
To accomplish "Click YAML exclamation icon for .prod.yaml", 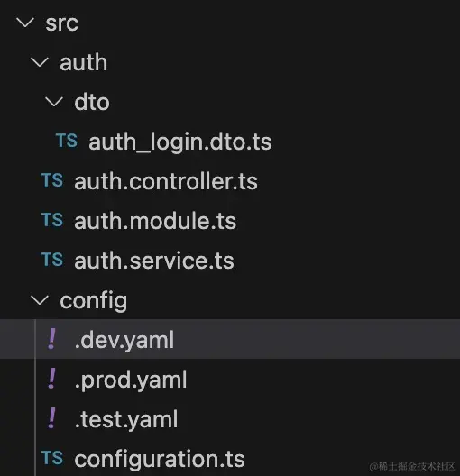I will [52, 379].
